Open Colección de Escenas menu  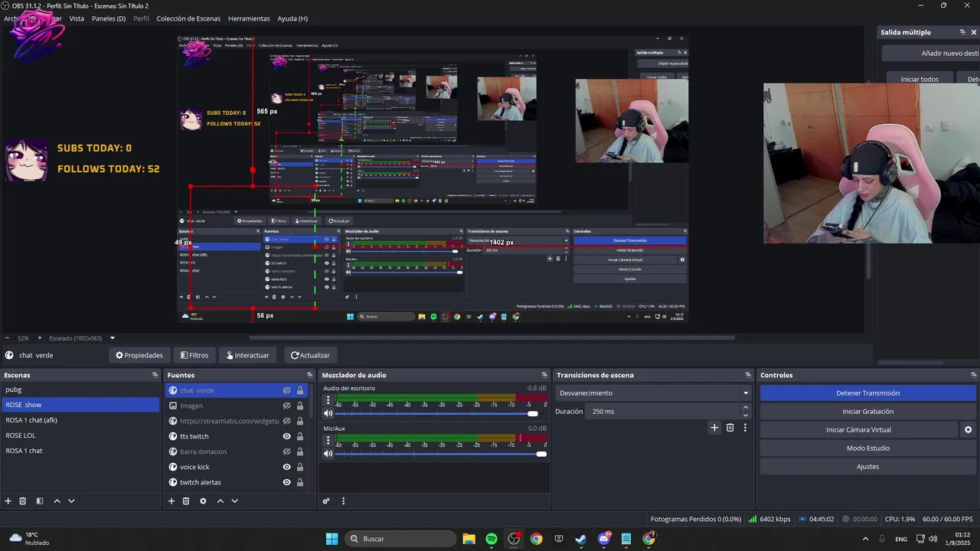pyautogui.click(x=188, y=18)
